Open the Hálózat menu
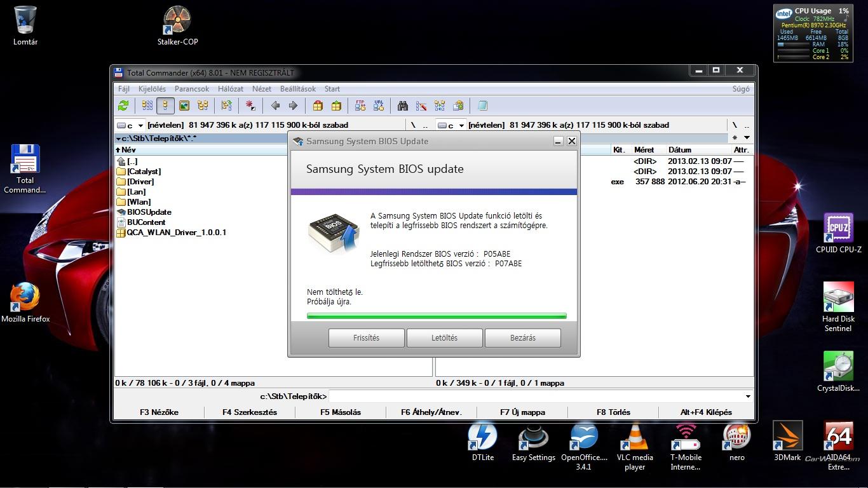 click(231, 89)
